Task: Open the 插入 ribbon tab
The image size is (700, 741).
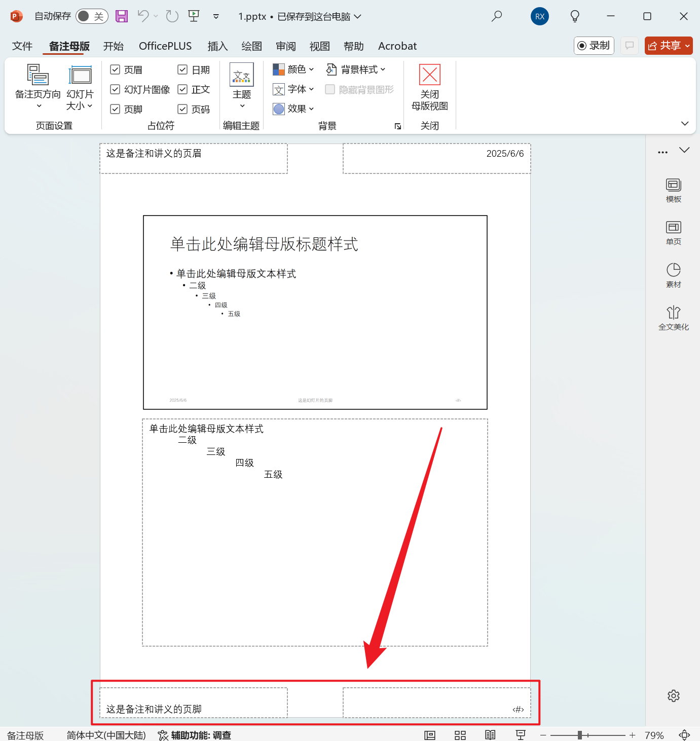Action: click(217, 46)
